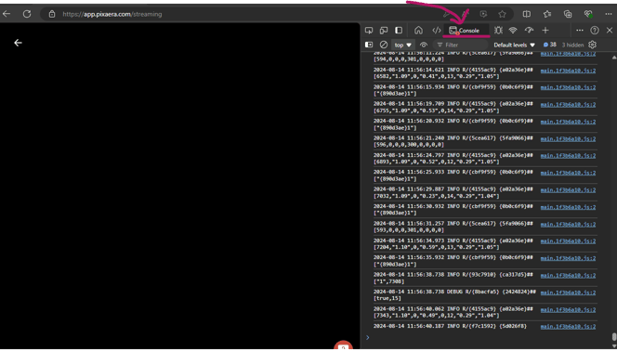
Task: Select the log line containing ["1",7308]
Action: (x=453, y=278)
